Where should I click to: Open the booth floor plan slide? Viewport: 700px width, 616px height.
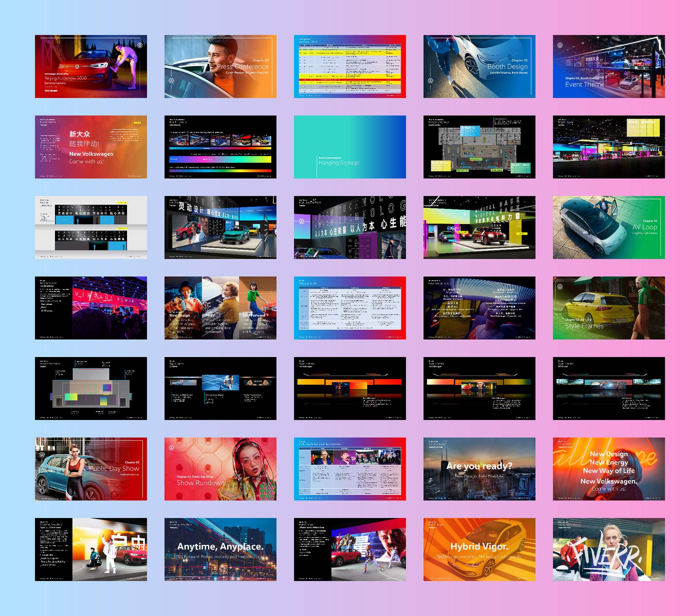tap(479, 147)
